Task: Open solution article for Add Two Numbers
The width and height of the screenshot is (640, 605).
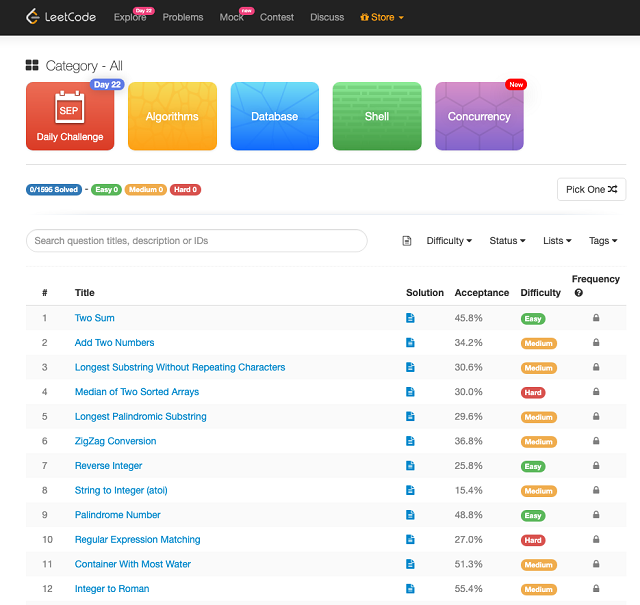Action: (410, 343)
